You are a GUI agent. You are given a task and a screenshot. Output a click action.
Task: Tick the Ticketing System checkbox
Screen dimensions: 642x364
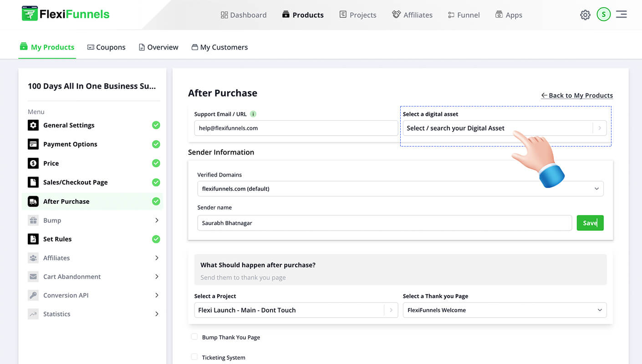(194, 357)
